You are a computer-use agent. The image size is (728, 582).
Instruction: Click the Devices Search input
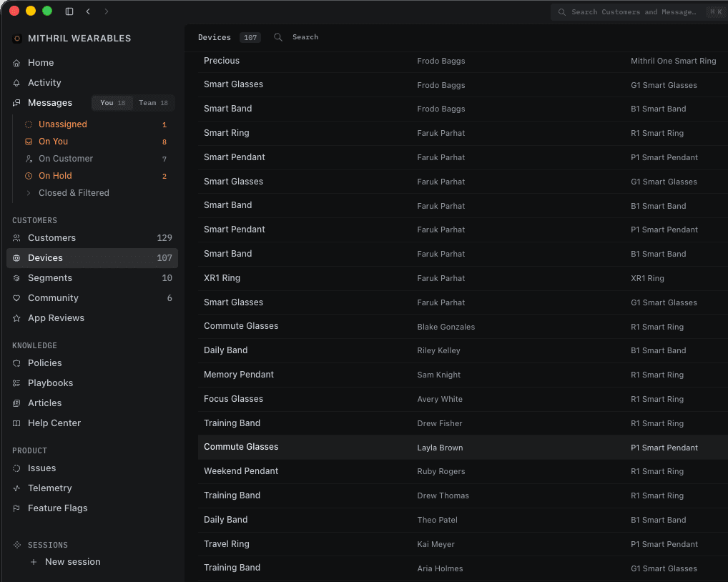(305, 37)
